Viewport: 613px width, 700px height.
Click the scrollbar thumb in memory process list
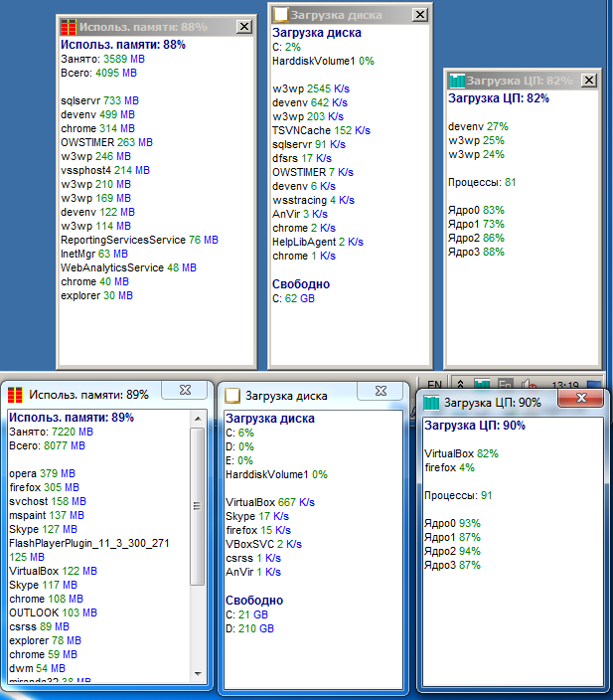tap(197, 507)
